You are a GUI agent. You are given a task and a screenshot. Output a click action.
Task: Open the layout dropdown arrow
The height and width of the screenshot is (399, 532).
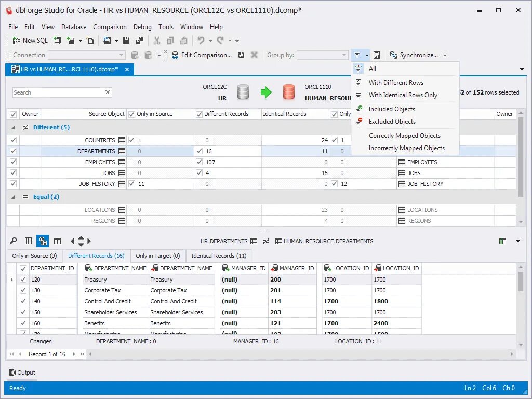(518, 241)
